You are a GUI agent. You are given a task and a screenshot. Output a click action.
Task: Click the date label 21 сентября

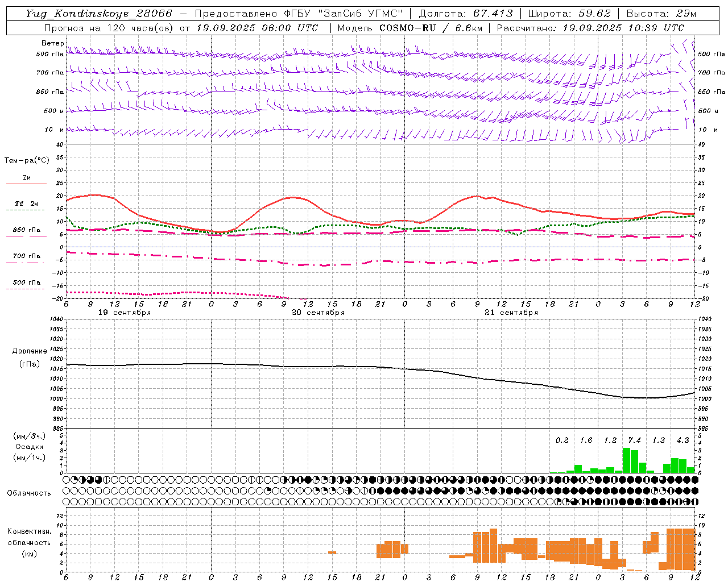click(511, 313)
